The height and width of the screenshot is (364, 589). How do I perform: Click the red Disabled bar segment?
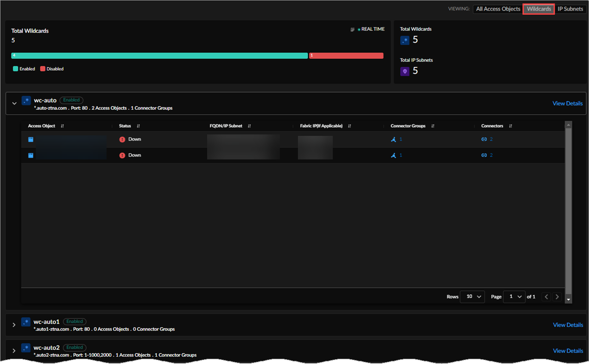pyautogui.click(x=346, y=55)
